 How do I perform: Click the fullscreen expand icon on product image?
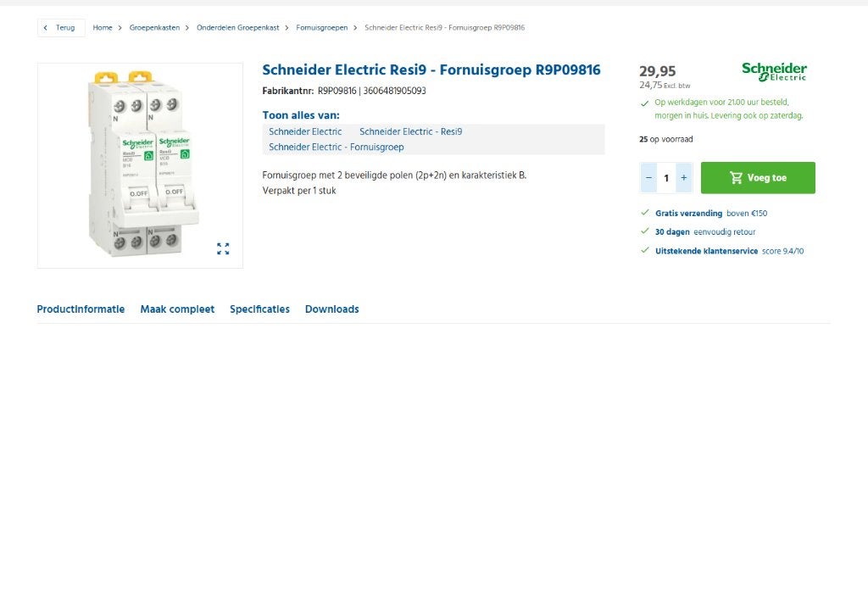[223, 248]
